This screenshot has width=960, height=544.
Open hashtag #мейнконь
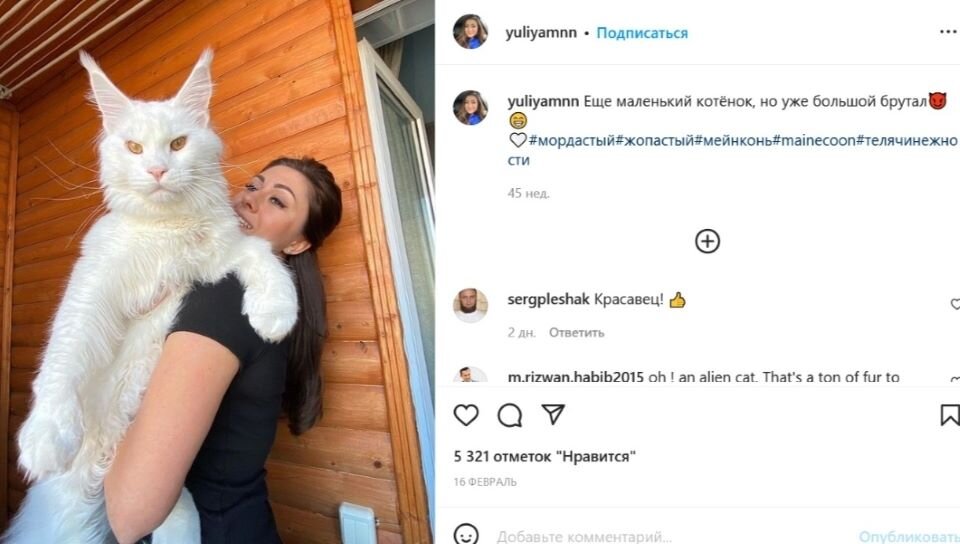click(733, 141)
